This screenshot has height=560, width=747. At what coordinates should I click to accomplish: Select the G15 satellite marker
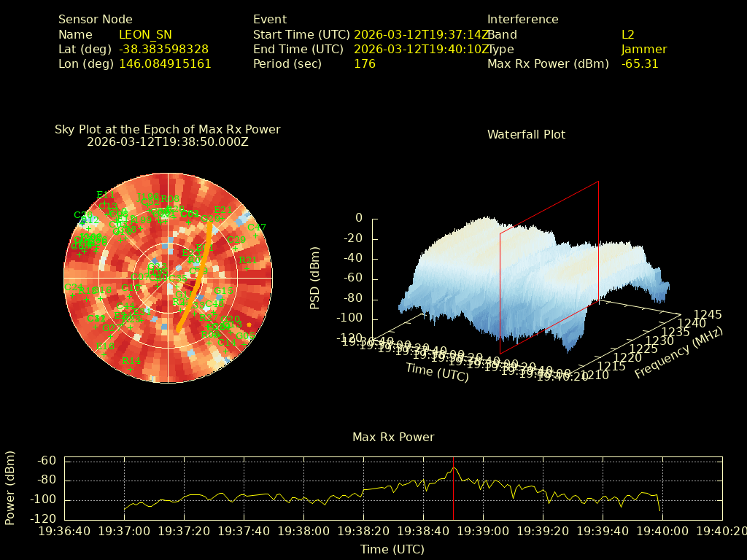(x=223, y=298)
